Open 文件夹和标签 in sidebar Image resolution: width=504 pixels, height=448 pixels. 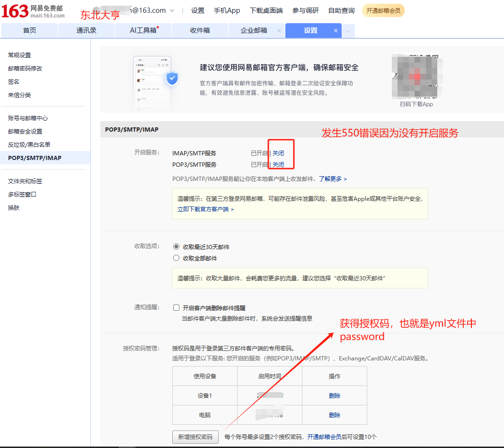[x=25, y=181]
